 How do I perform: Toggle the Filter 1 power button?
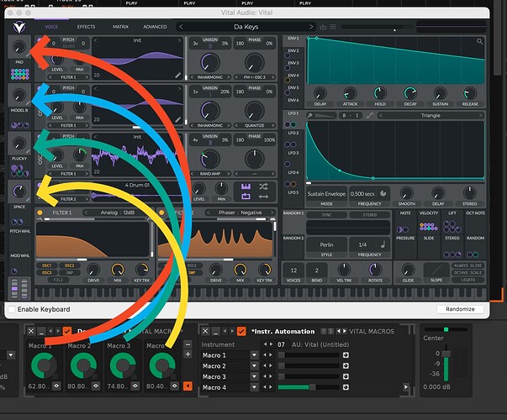tap(40, 213)
